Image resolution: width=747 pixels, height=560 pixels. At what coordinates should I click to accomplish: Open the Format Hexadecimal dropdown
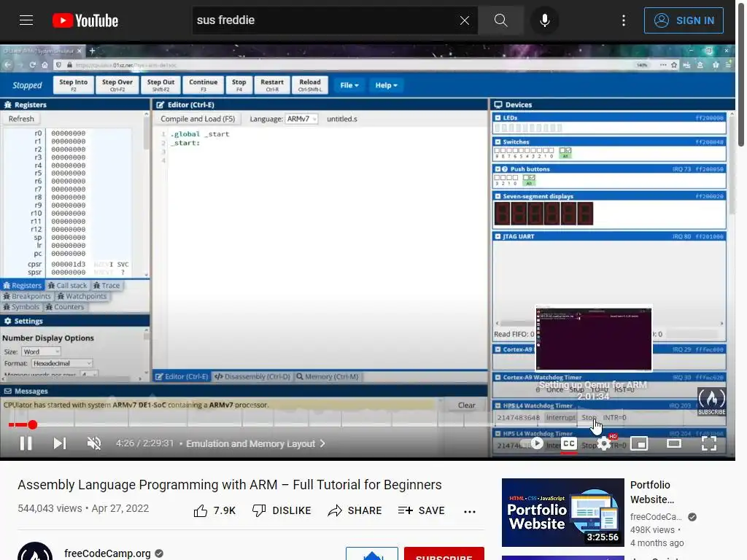pos(62,363)
